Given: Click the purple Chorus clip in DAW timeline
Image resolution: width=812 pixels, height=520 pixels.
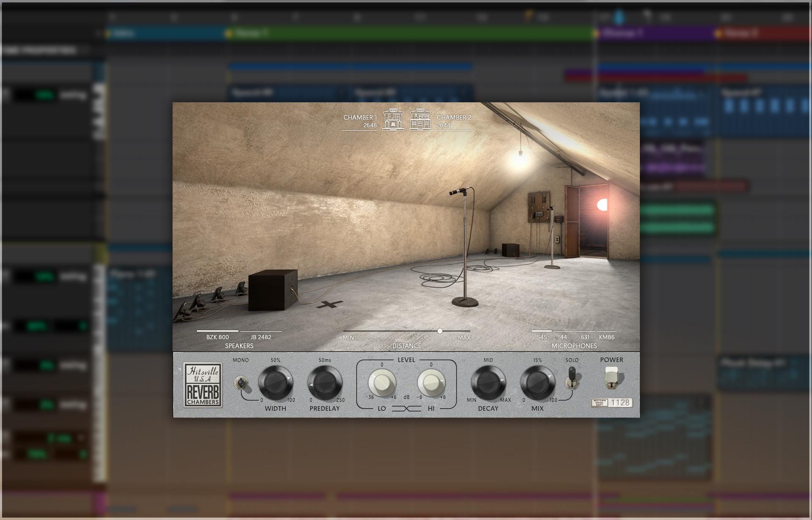Looking at the screenshot, I should pos(656,33).
